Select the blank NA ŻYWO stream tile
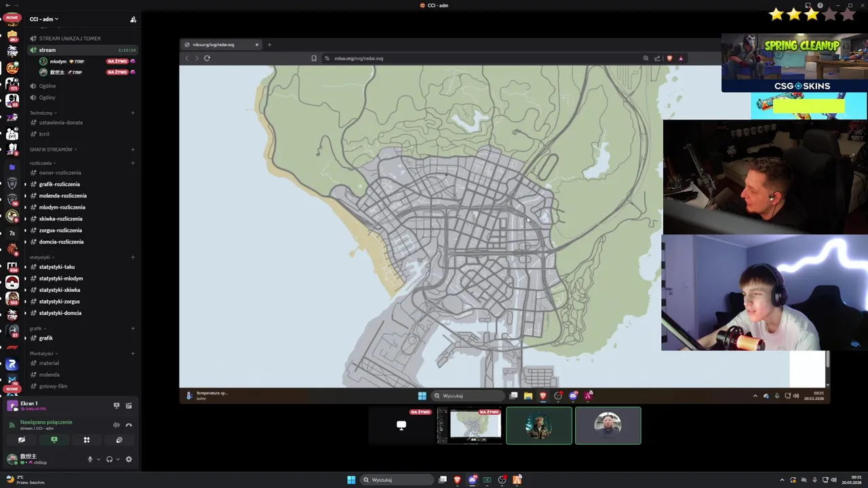 [401, 426]
